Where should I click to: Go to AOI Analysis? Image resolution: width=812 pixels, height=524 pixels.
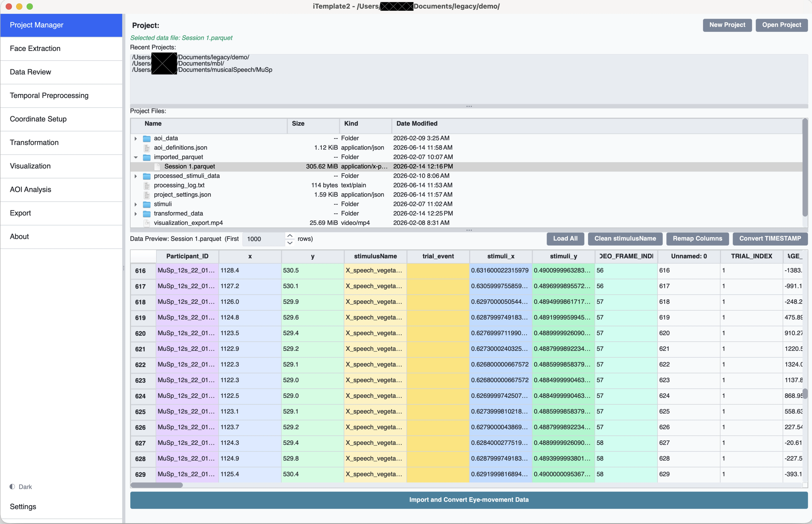pos(61,189)
